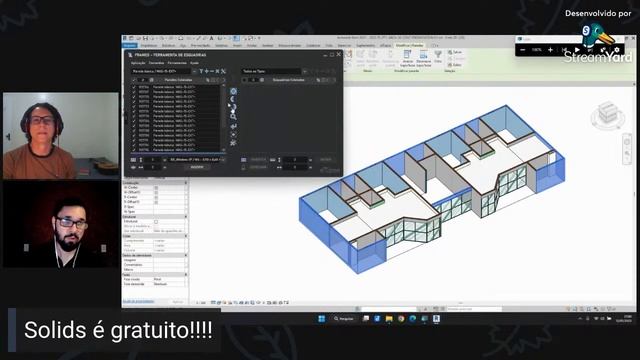Click the X icon in Frames toolbar
Viewport: 640px width, 360px height.
click(218, 71)
